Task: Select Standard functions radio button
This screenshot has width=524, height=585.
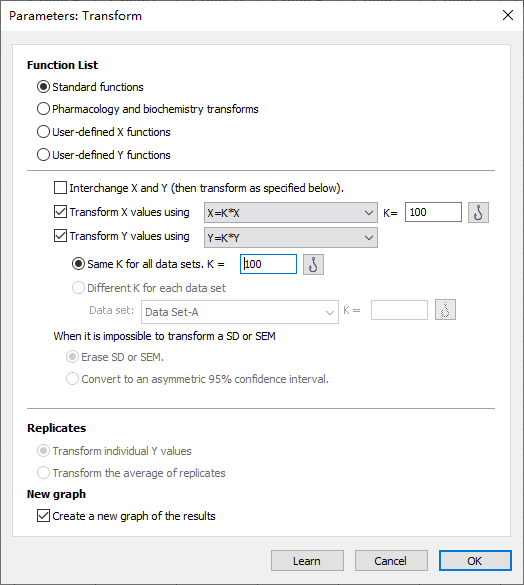Action: (43, 87)
